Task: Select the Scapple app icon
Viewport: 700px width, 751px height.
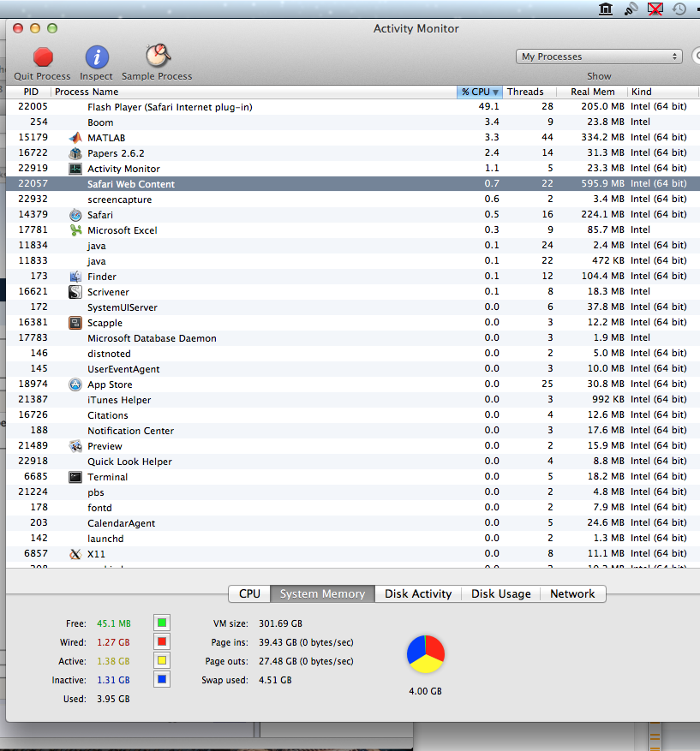Action: 75,323
